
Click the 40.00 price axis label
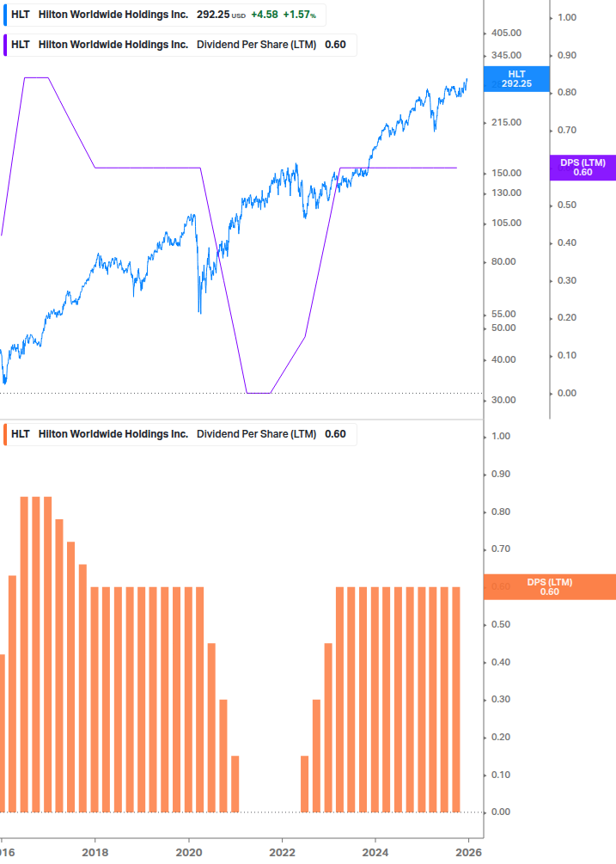click(503, 360)
